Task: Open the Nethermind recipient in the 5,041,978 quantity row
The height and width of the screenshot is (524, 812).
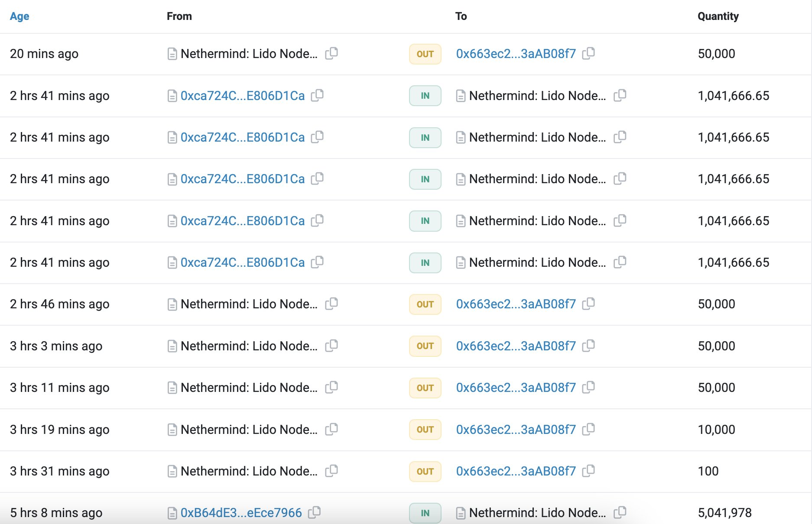Action: [x=537, y=513]
